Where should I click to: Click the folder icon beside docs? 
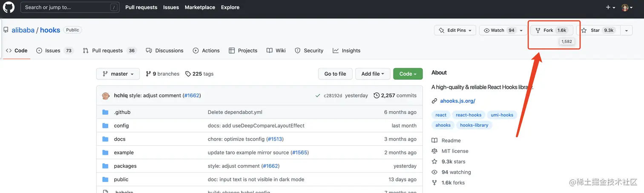pyautogui.click(x=105, y=139)
